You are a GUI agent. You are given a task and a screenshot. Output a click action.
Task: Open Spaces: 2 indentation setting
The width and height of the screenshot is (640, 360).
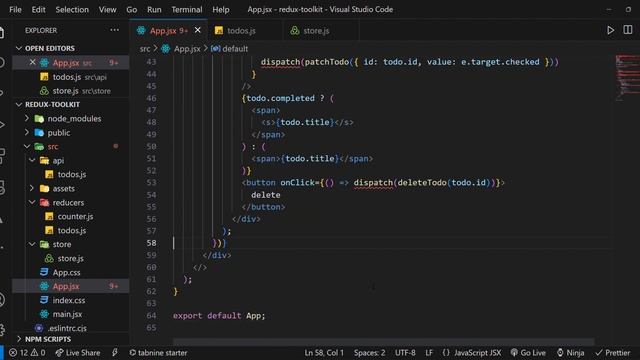369,353
